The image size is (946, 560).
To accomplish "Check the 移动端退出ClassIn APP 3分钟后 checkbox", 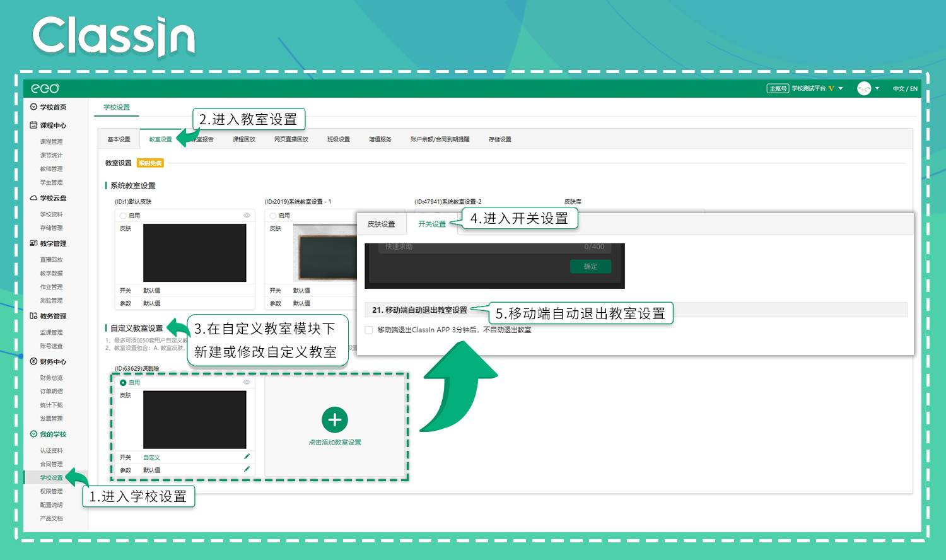I will tap(369, 330).
